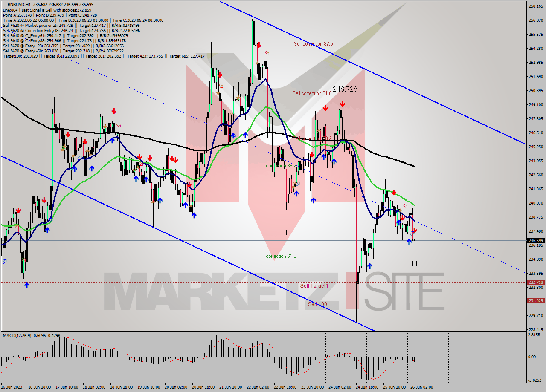The width and height of the screenshot is (546, 392).
Task: Click the green 'correction 38.2' label
Action: (281, 166)
